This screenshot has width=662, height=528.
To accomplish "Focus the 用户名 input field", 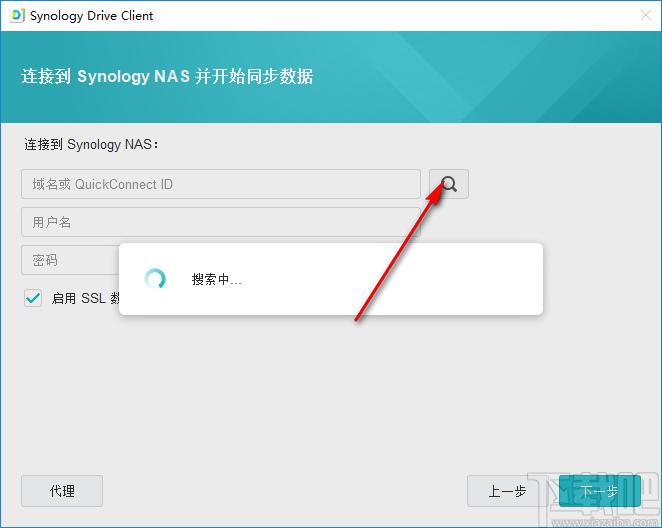I will (221, 222).
